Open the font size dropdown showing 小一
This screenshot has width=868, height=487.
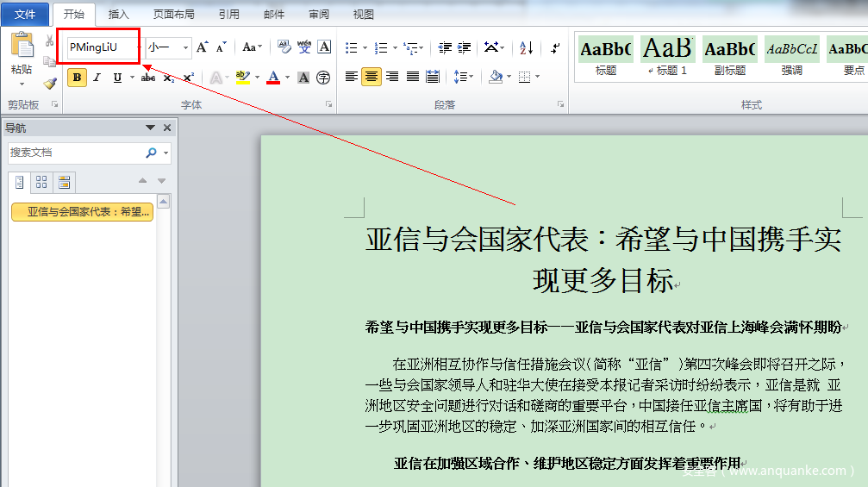pos(184,47)
